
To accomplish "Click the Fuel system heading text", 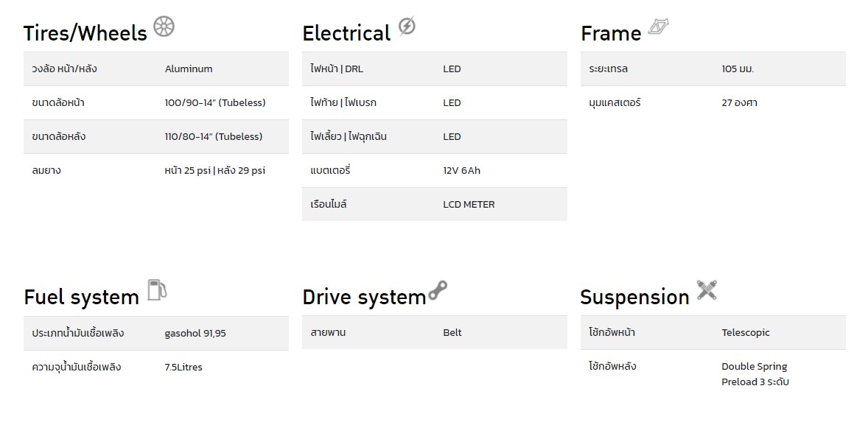I will [81, 297].
